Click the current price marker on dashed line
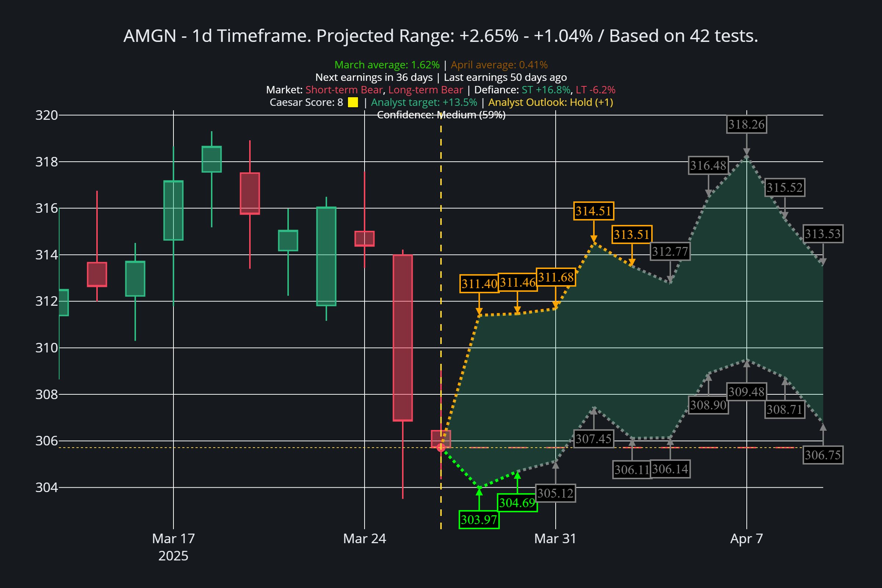Image resolution: width=882 pixels, height=588 pixels. point(441,447)
